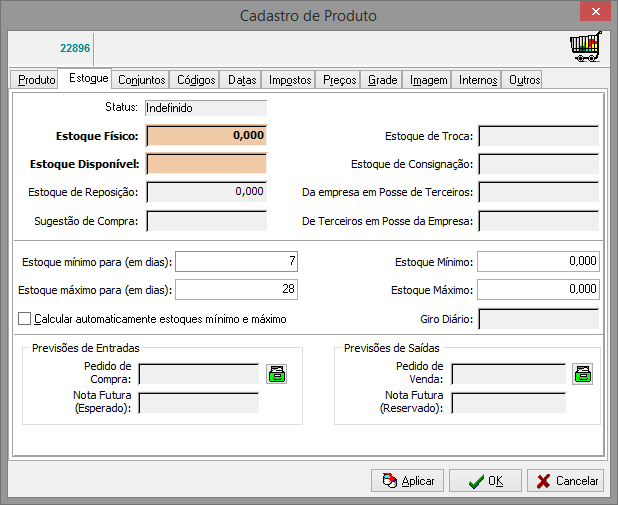The height and width of the screenshot is (505, 618).
Task: Edit Estoque mínimo para (em dias) field
Action: 236,262
